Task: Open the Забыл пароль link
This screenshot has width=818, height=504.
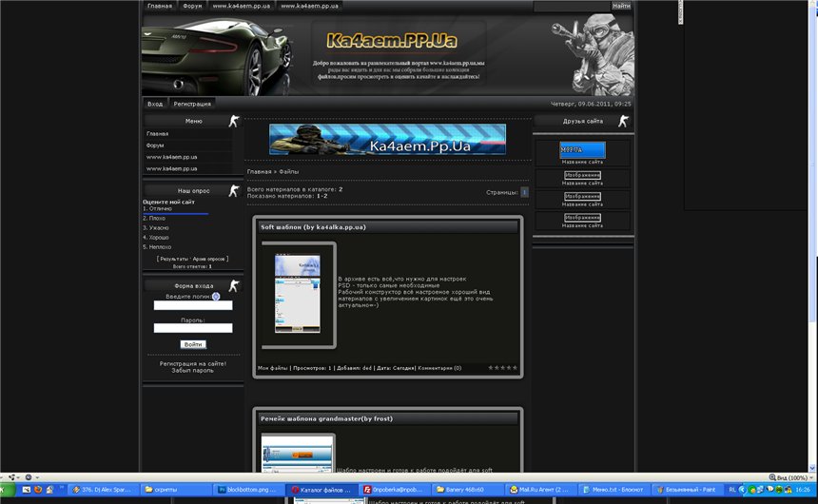Action: click(x=192, y=371)
